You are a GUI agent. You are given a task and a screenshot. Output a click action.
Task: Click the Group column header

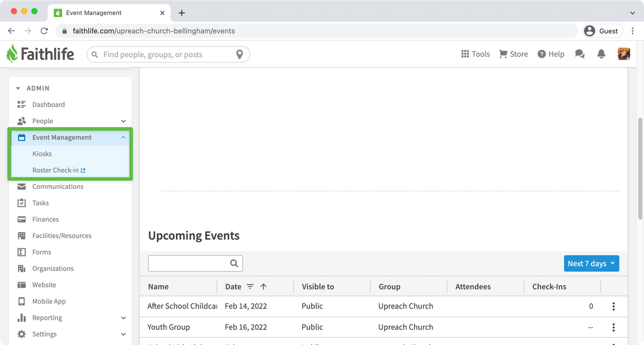390,287
